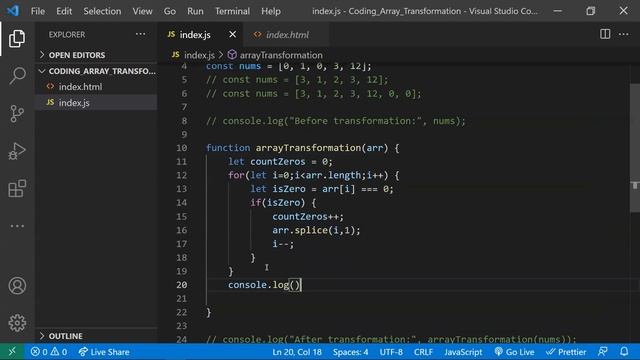Open the Help menu

tap(271, 11)
